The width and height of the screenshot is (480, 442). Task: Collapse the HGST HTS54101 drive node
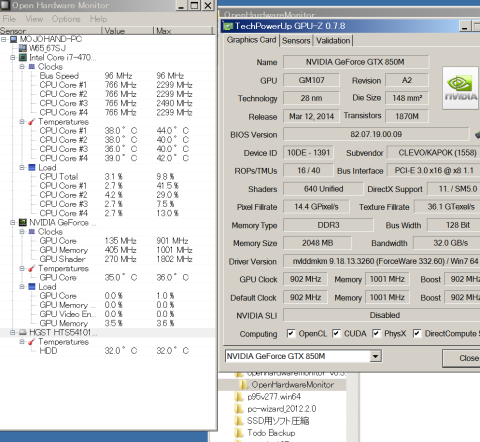13,332
